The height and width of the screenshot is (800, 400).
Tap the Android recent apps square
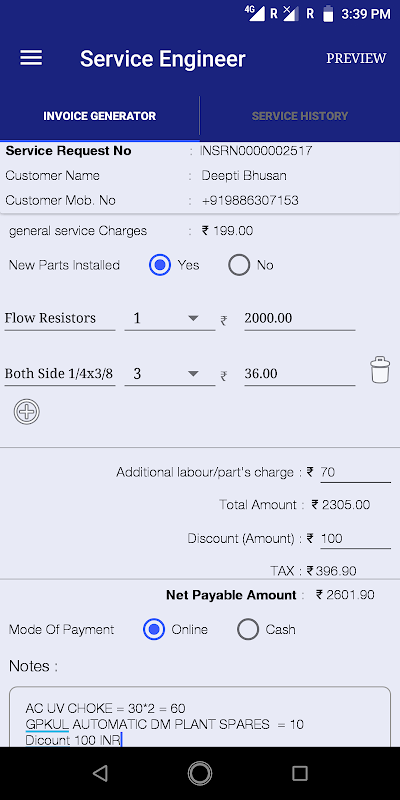300,773
